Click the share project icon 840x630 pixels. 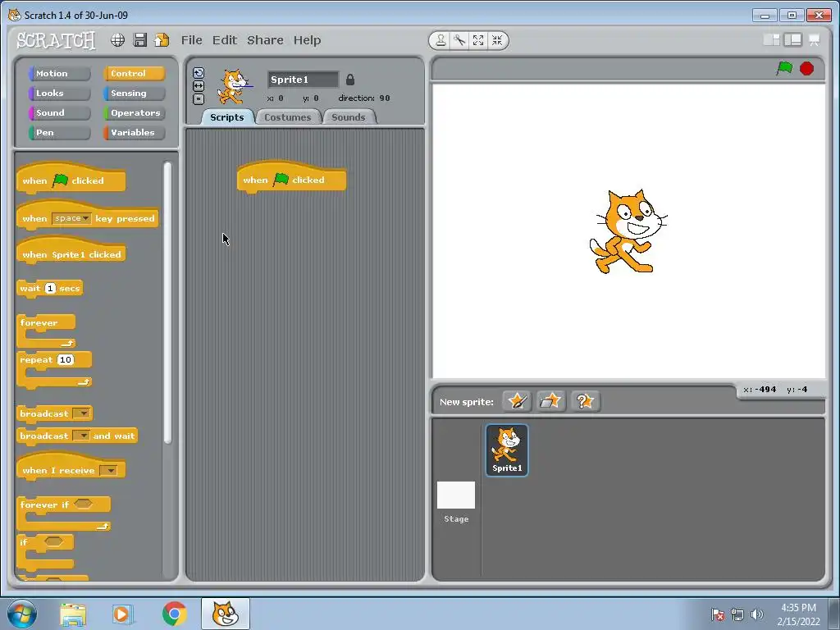coord(162,40)
